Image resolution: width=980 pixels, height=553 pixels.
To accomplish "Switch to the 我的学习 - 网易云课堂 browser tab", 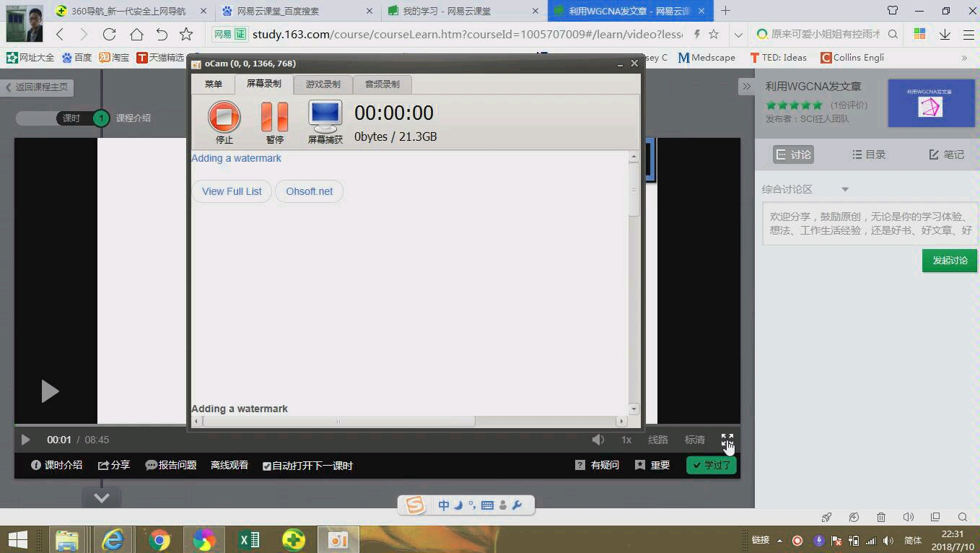I will tap(462, 11).
